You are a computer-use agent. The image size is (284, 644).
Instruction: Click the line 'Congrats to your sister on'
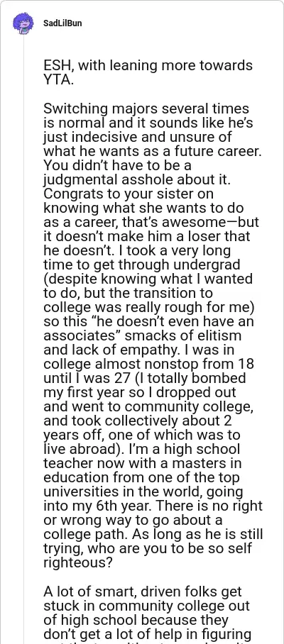[x=129, y=194]
